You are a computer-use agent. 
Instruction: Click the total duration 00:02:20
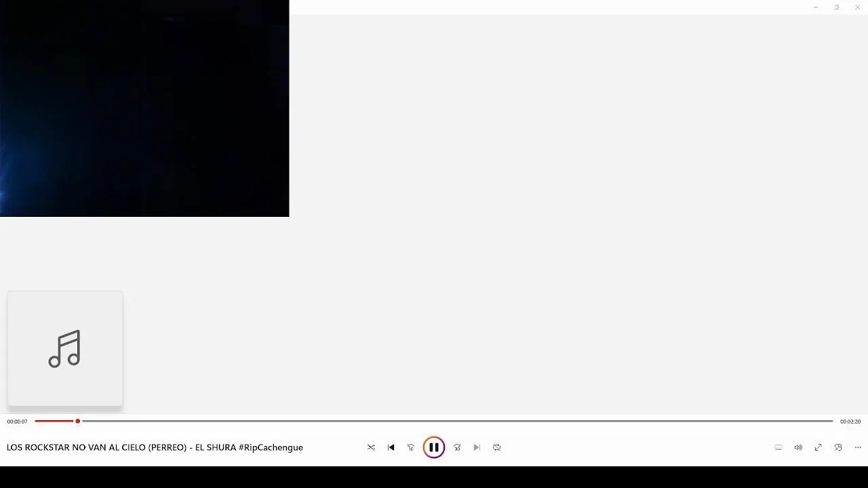(850, 422)
